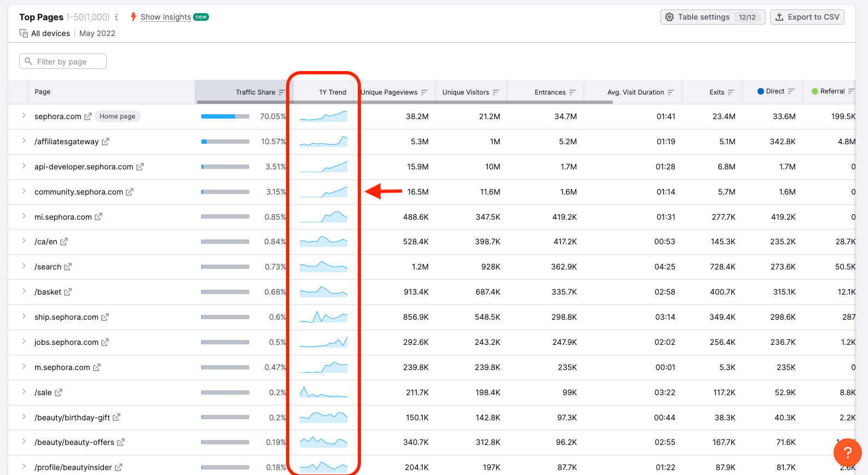Screen dimensions: 868x475
Task: Click the orange help question mark button
Action: click(847, 453)
